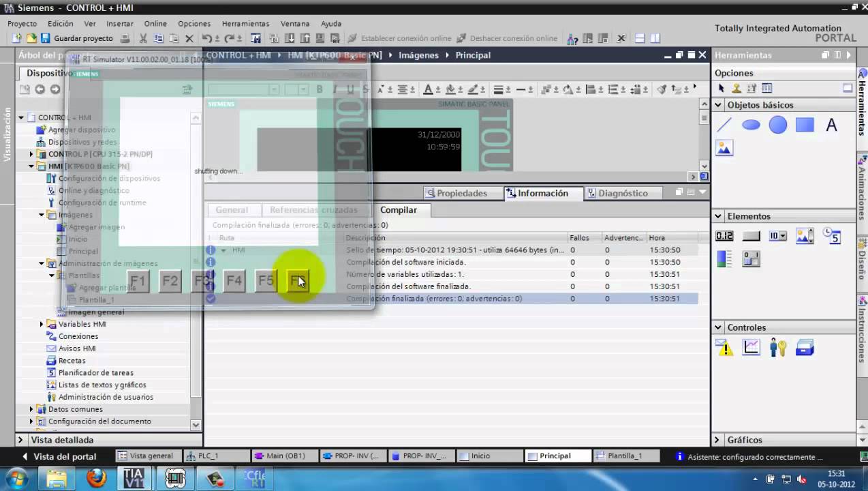
Task: Switch to Plantilla_1 editor in bottom bar
Action: tap(625, 456)
